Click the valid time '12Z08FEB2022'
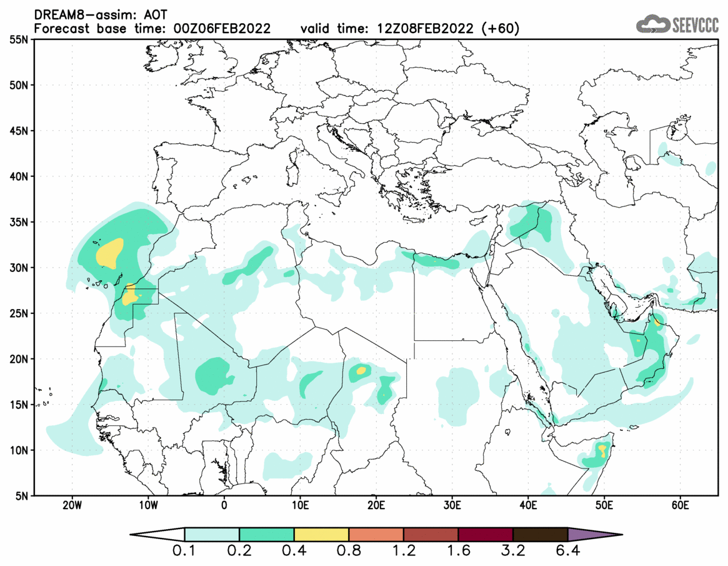728x566 pixels. [x=426, y=28]
